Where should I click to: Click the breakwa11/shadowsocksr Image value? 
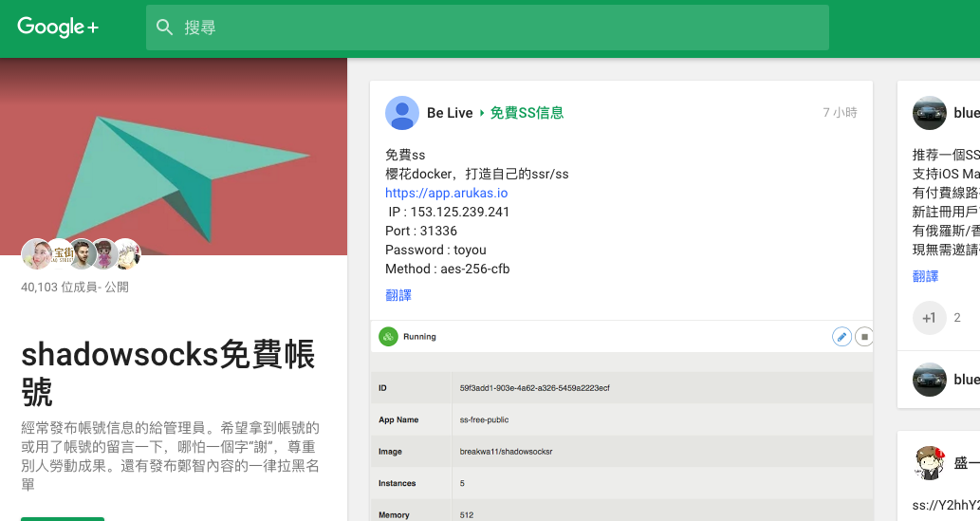point(507,452)
